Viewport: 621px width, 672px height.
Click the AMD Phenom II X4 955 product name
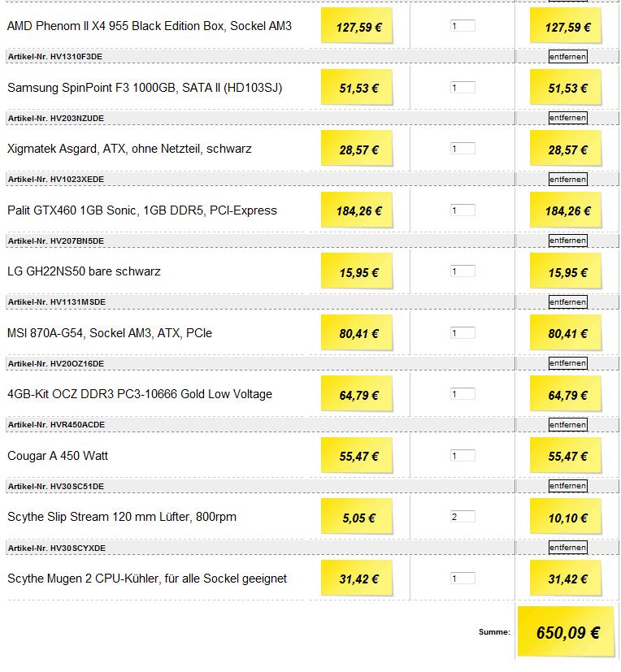[x=149, y=26]
